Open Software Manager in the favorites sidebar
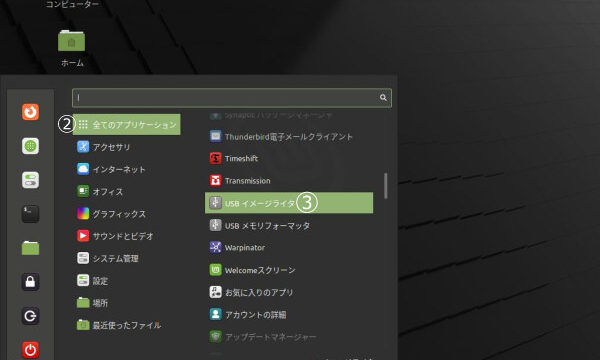Screen dimensions: 600x360 [30, 146]
